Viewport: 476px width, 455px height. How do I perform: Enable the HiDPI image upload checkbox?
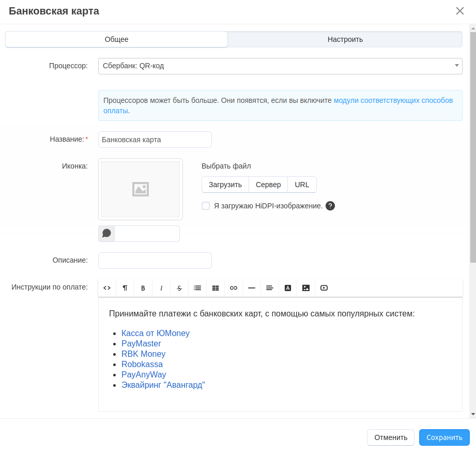pos(206,206)
